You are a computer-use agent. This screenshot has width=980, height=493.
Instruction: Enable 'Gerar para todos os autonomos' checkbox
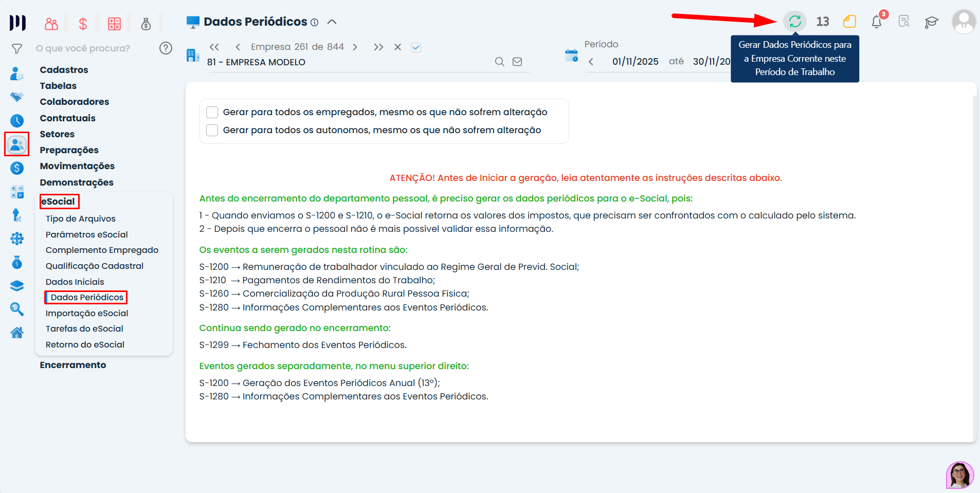(212, 131)
